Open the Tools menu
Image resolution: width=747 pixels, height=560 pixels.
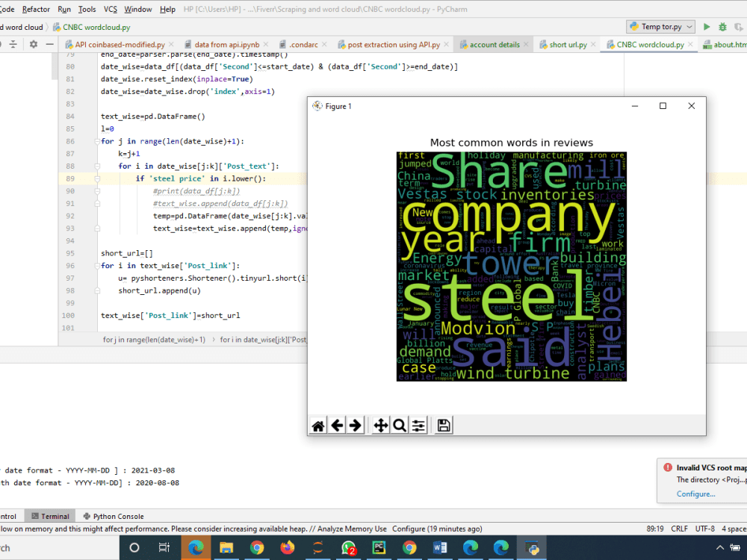[x=87, y=9]
